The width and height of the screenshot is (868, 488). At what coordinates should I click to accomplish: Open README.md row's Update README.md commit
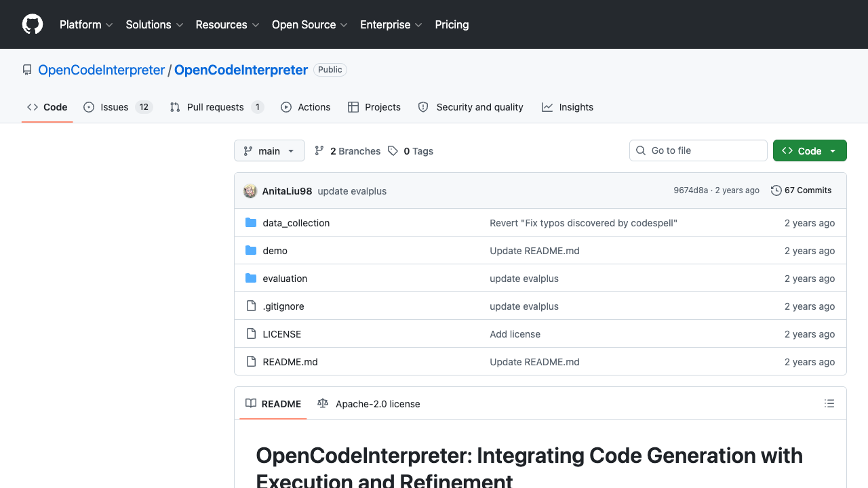(535, 362)
